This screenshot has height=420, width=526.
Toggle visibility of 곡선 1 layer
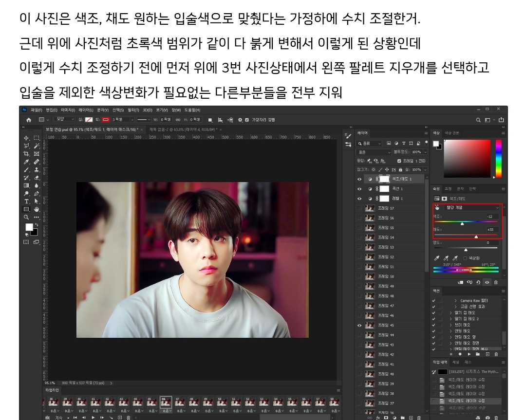[360, 189]
